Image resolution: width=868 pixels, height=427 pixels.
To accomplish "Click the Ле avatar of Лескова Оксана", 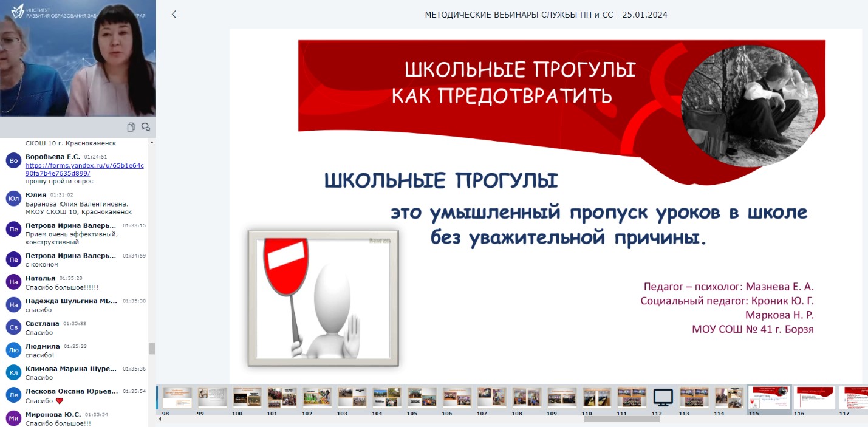I will [x=13, y=395].
